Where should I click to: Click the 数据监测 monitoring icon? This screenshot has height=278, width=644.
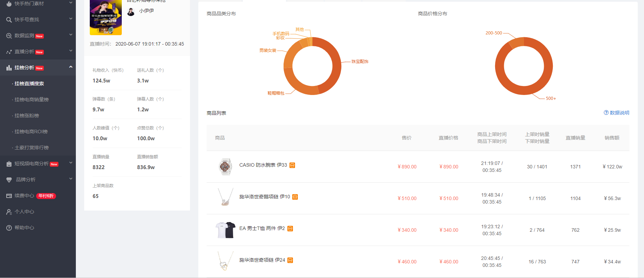[9, 35]
